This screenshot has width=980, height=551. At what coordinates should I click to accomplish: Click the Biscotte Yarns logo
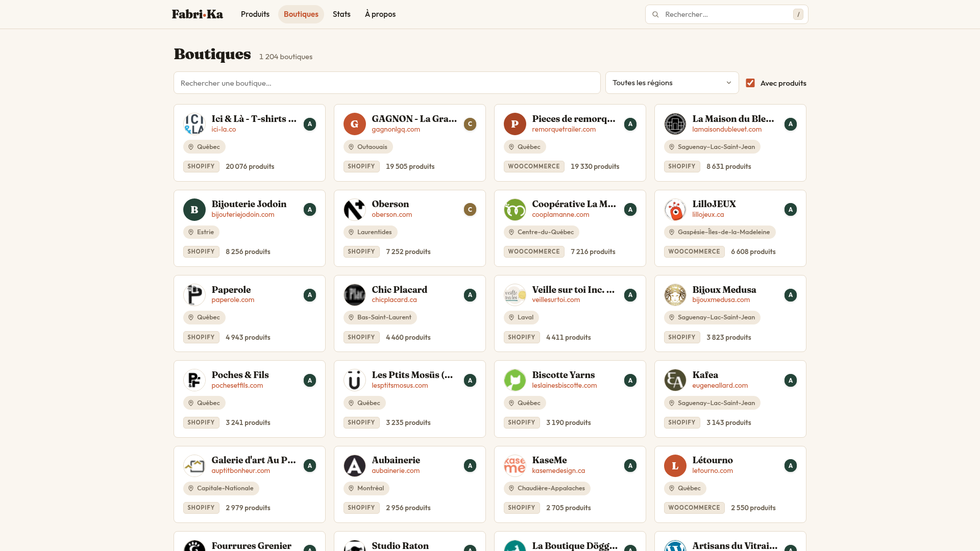tap(515, 380)
